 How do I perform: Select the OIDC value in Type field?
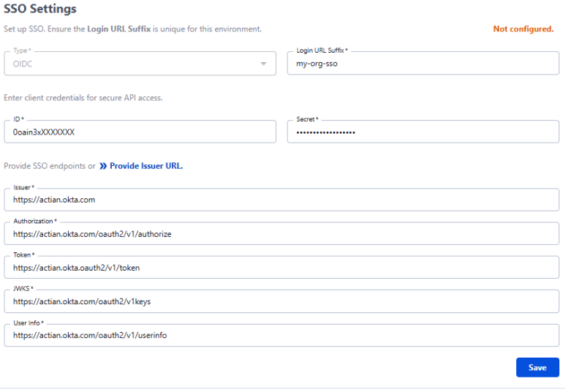pyautogui.click(x=24, y=64)
